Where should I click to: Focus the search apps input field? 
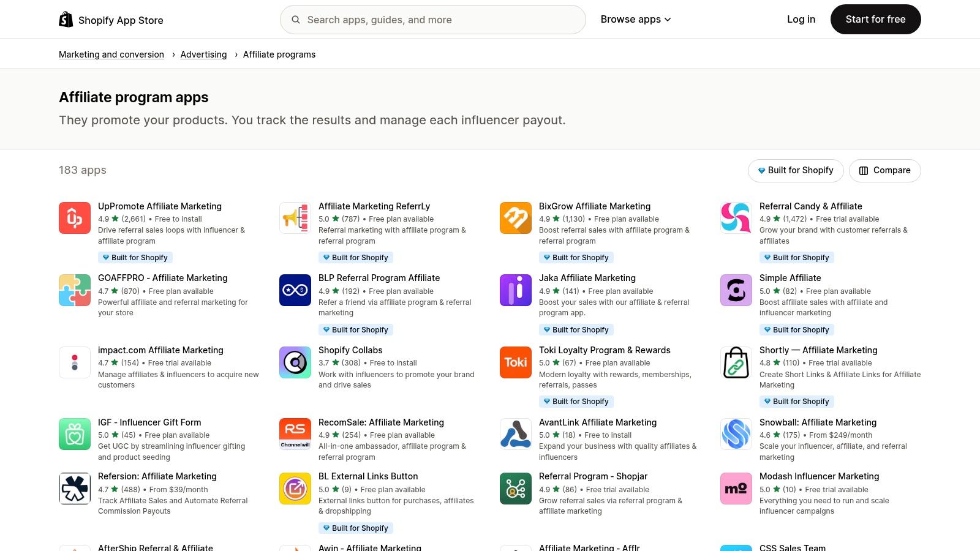(432, 20)
